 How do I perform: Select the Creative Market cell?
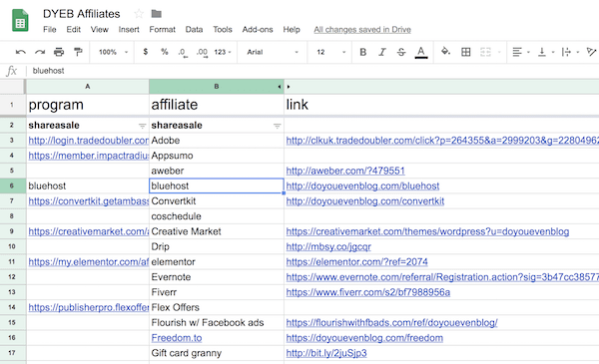[x=217, y=231]
